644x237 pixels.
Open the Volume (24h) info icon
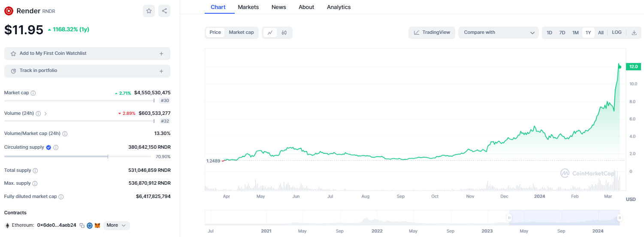[38, 114]
